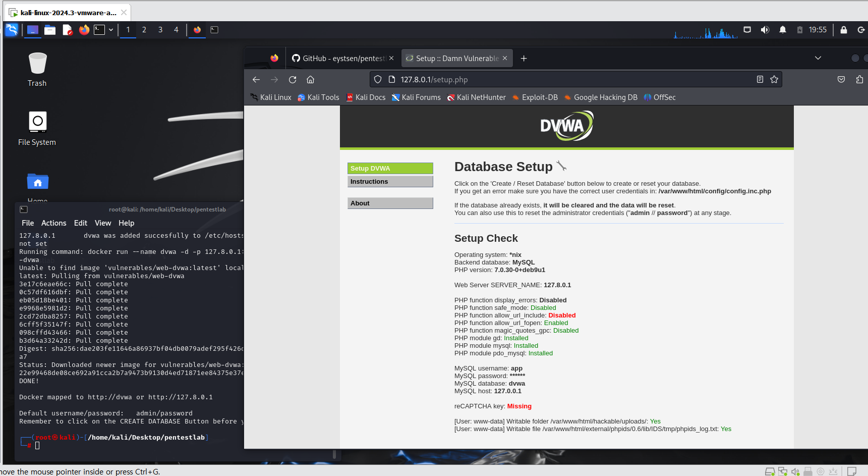Image resolution: width=868 pixels, height=476 pixels.
Task: Expand the list all tabs chevron
Action: 818,58
